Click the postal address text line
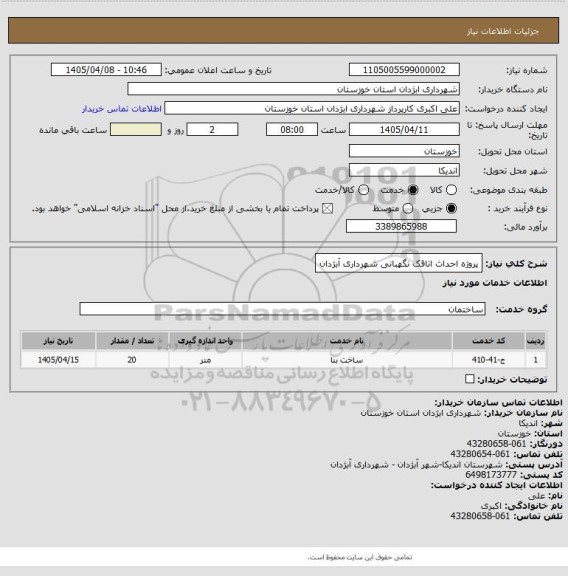 pos(416,464)
